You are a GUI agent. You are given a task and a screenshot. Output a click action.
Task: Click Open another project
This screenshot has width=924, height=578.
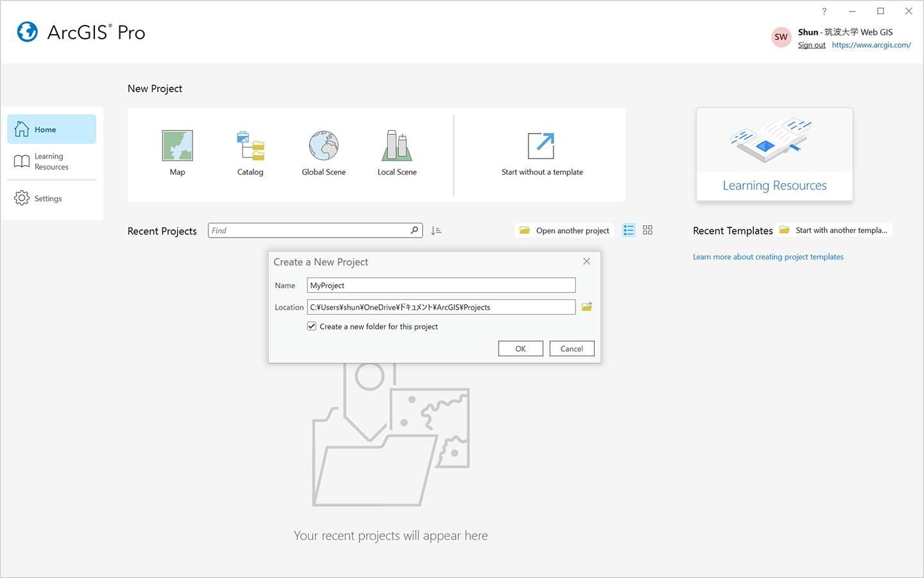pos(565,231)
